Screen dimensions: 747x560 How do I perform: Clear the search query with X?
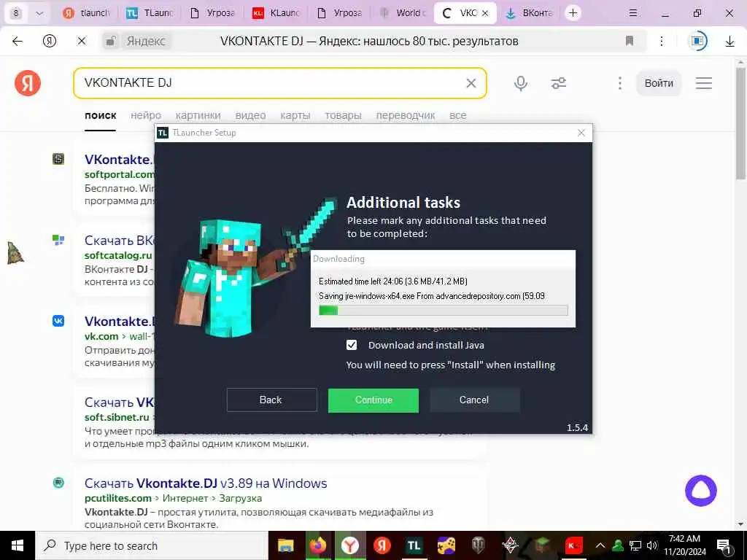pos(471,83)
